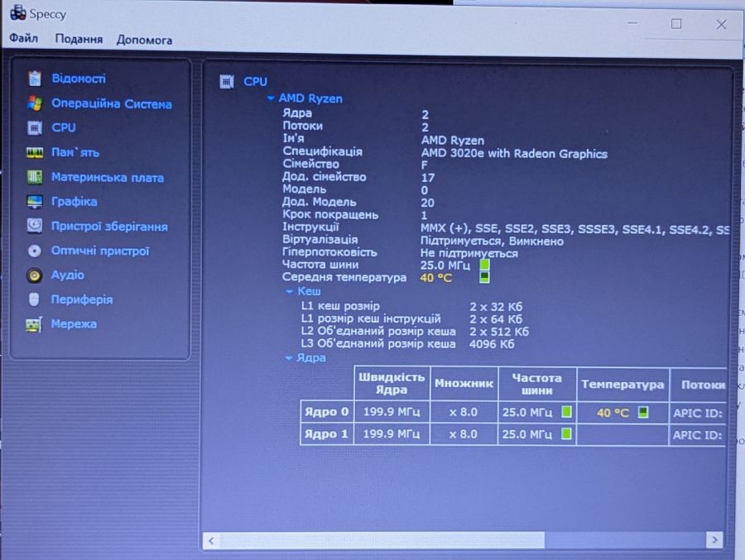Screen dimensions: 745x560
Task: Open Пристрої зберігання section
Action: pyautogui.click(x=109, y=226)
